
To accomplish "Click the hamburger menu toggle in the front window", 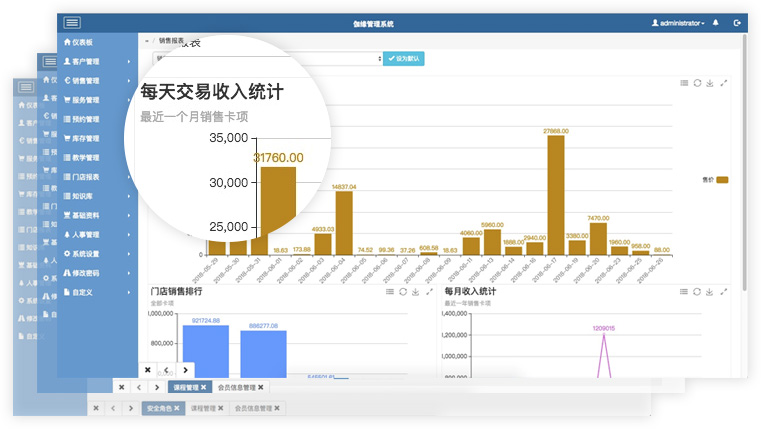I will pyautogui.click(x=73, y=22).
